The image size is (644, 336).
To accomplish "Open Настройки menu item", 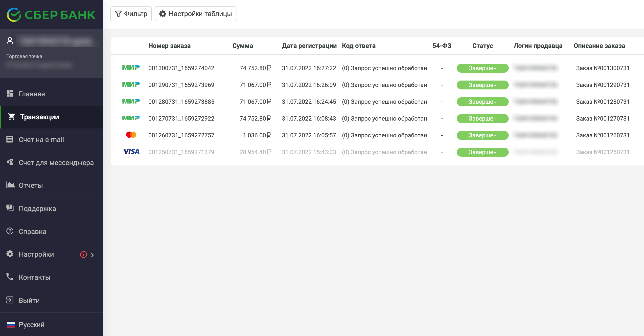I will click(51, 254).
